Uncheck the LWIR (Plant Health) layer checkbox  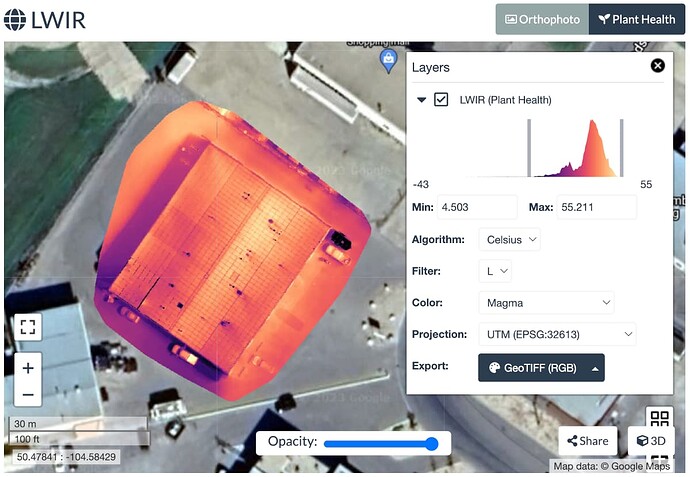pos(441,100)
